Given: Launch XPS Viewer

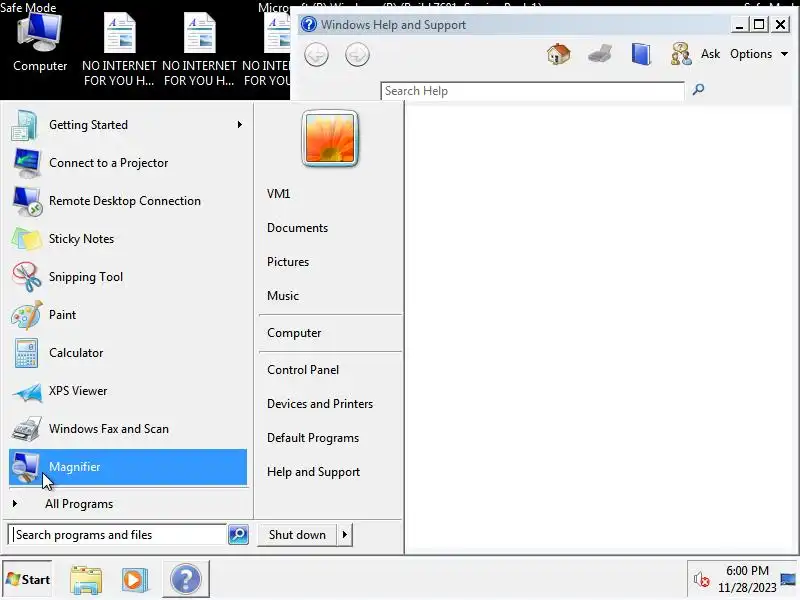Looking at the screenshot, I should click(x=128, y=391).
